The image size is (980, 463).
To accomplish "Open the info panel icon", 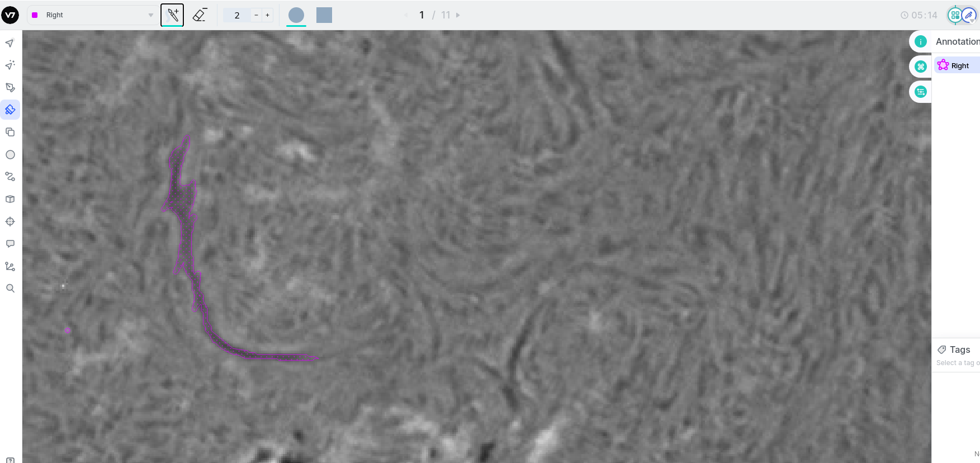I will [921, 41].
